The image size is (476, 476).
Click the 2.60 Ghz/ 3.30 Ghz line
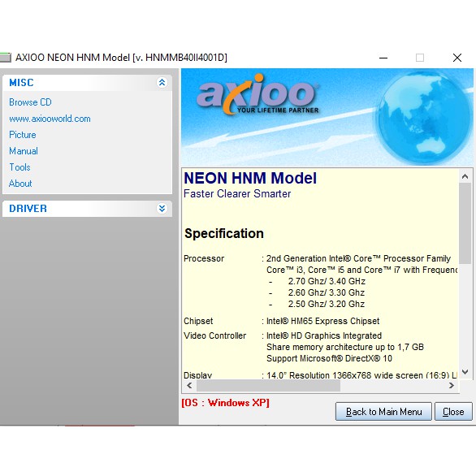[x=327, y=292]
